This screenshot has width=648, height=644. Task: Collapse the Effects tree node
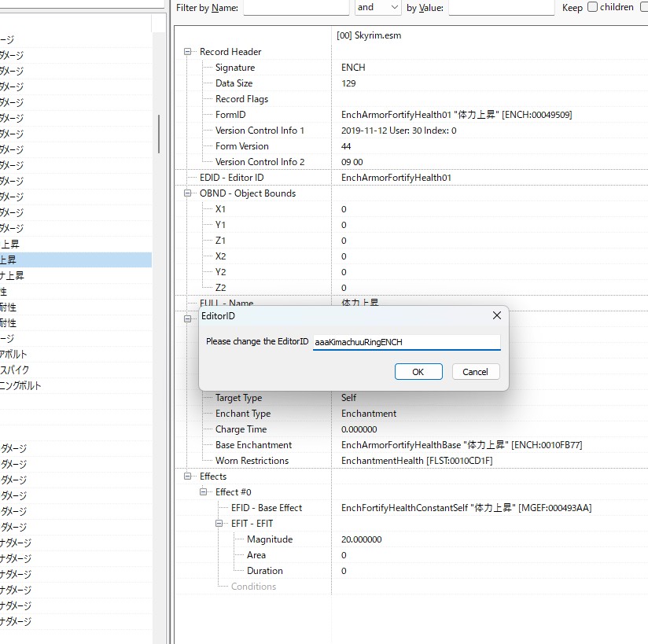[188, 477]
